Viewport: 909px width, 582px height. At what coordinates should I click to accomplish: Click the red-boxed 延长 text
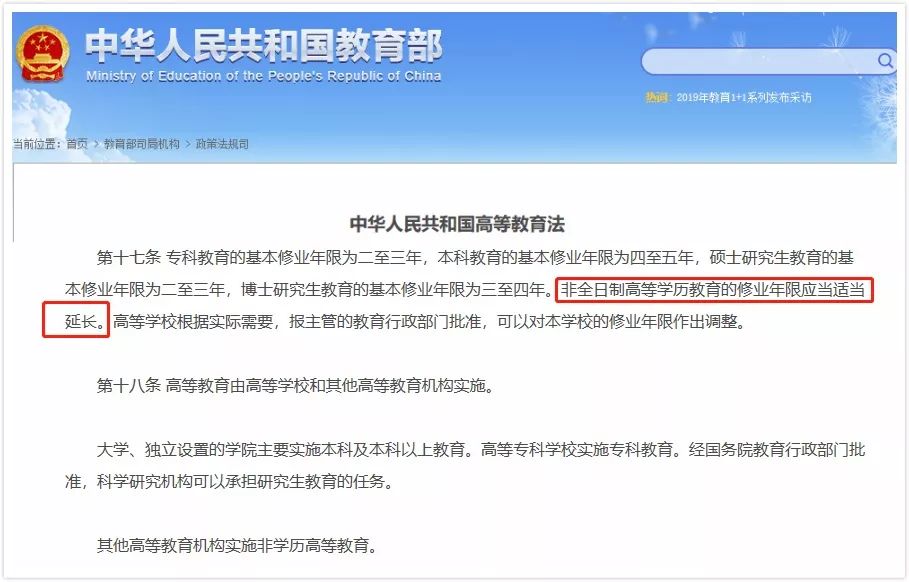tap(86, 321)
